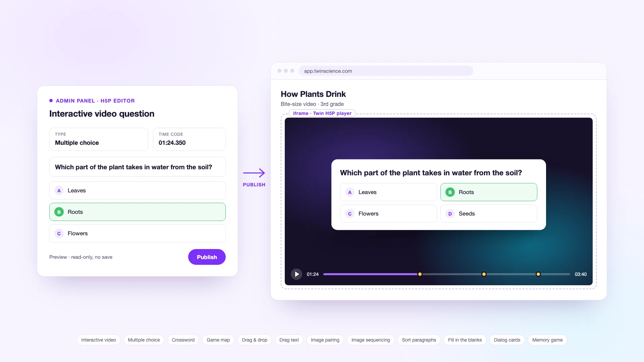The image size is (644, 362).
Task: Select the Sort paragraphs chip
Action: coord(419,340)
